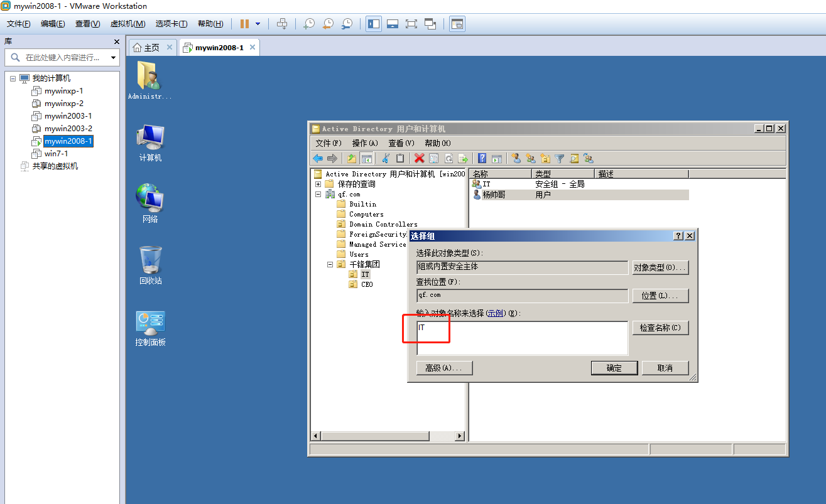Open VMware 文件(F) menu

19,24
